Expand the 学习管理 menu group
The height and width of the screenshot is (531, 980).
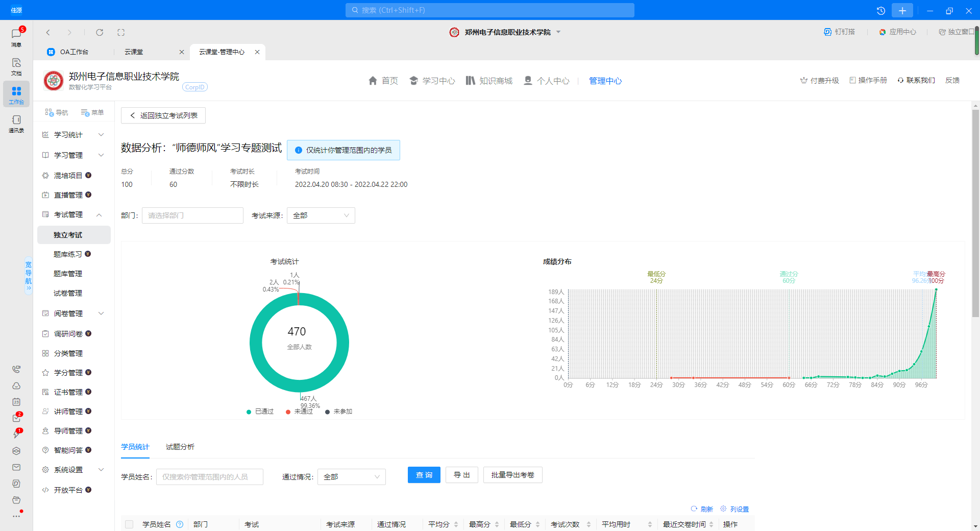click(x=74, y=155)
